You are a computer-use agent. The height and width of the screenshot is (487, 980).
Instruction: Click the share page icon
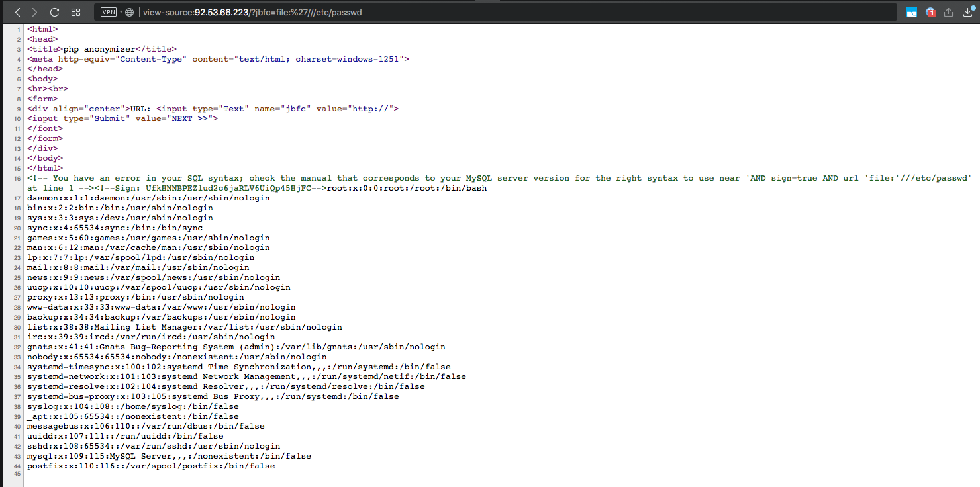click(948, 12)
